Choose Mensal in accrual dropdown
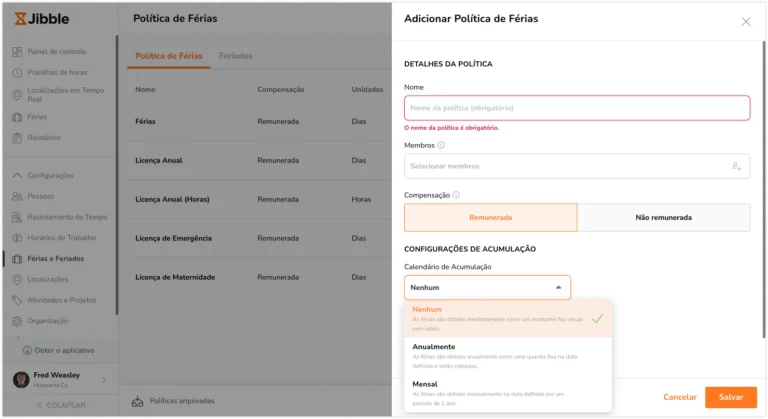This screenshot has width=768, height=419. 508,394
